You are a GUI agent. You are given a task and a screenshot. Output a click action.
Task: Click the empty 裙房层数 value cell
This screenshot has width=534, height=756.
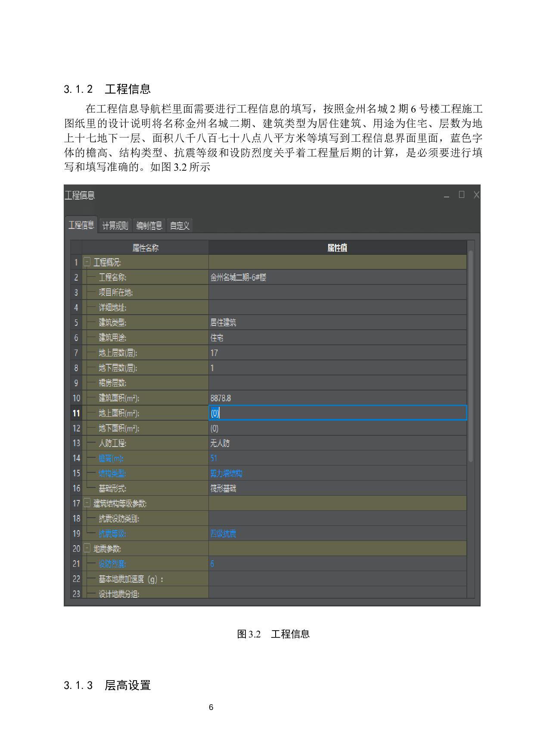pyautogui.click(x=338, y=383)
